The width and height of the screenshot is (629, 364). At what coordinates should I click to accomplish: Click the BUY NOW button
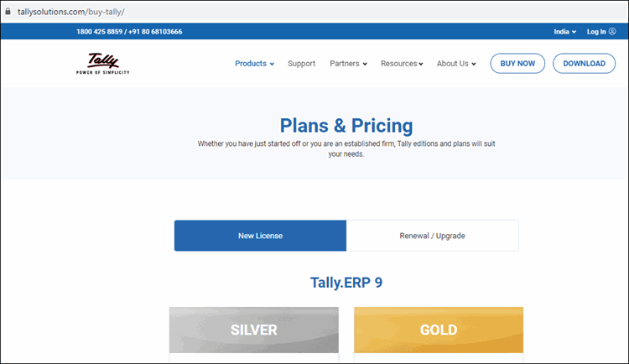(x=517, y=64)
